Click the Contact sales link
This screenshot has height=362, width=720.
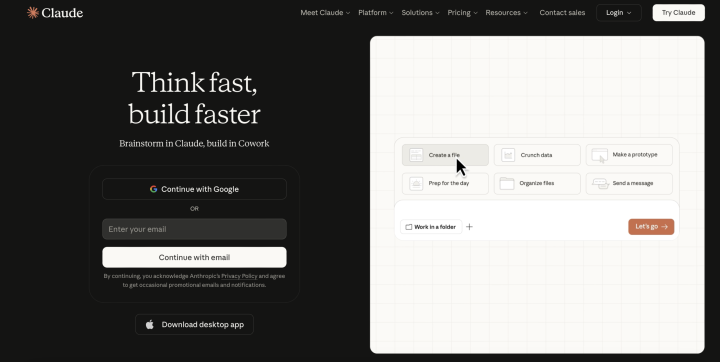562,12
